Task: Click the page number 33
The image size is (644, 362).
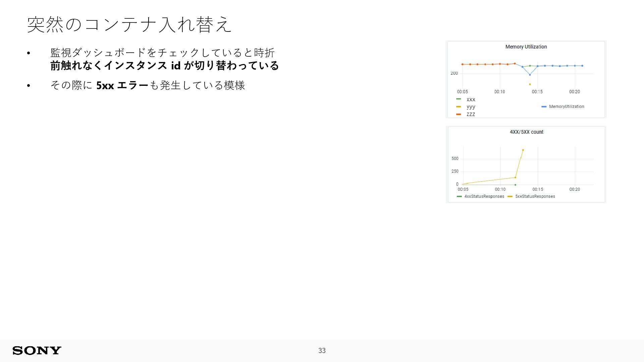Action: (x=322, y=351)
